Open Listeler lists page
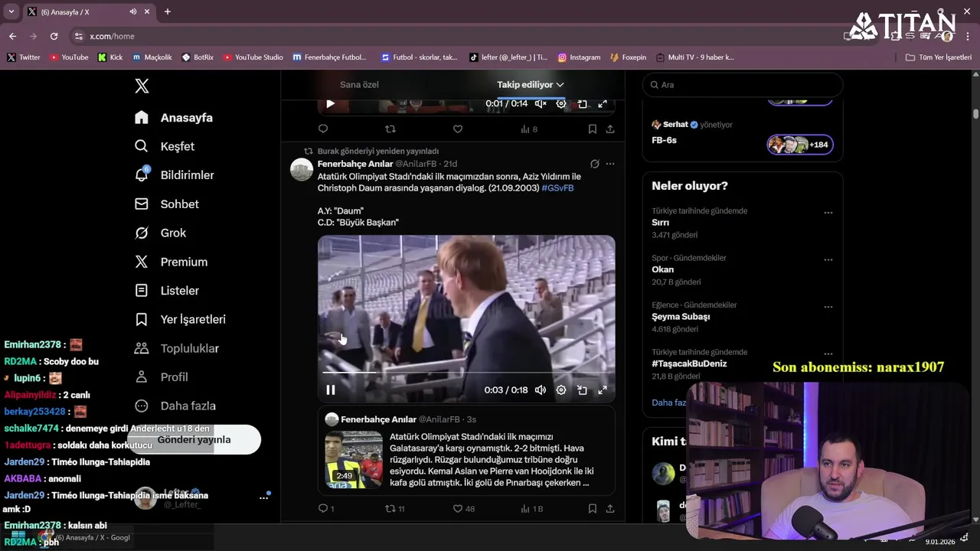 coord(167,291)
